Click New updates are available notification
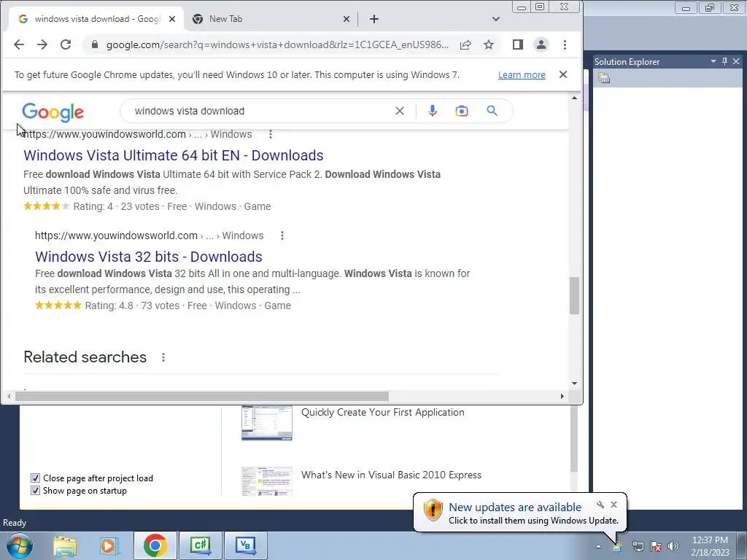The image size is (747, 560). pyautogui.click(x=515, y=507)
